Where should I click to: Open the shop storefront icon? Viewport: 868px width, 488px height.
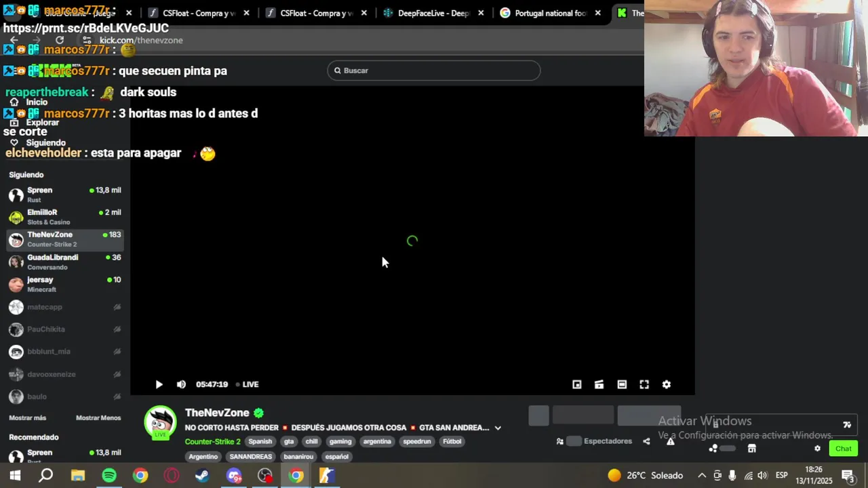(x=752, y=449)
